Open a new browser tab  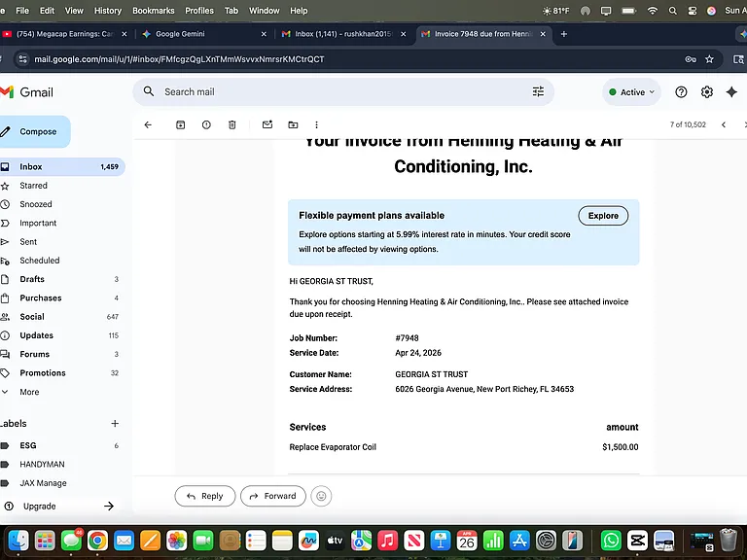pos(563,34)
